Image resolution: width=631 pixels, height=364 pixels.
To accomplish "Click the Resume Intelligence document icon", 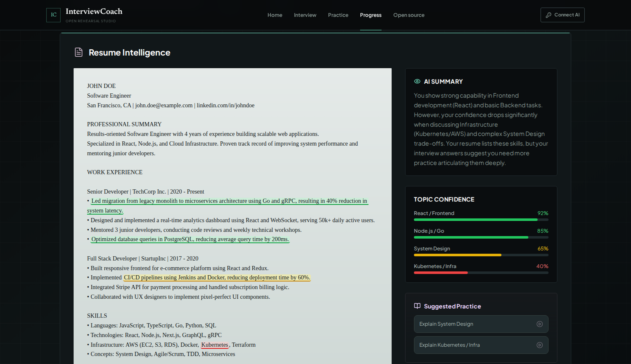I will pyautogui.click(x=79, y=52).
